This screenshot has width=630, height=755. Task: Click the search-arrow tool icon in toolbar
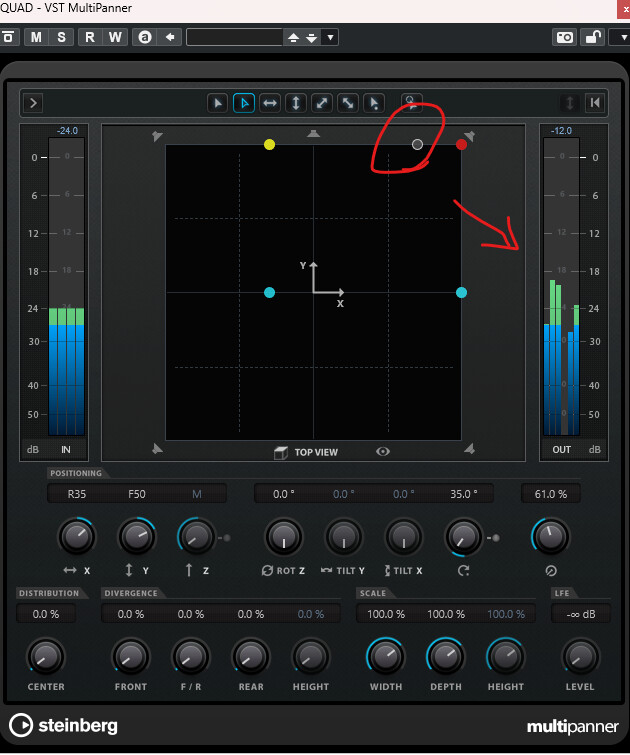click(x=411, y=103)
